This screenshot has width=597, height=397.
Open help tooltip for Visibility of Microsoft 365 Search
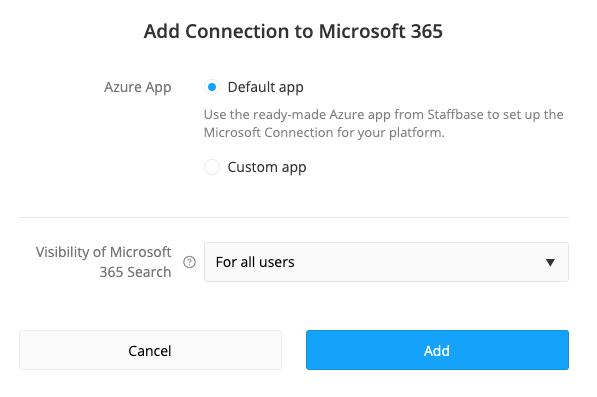pos(190,262)
